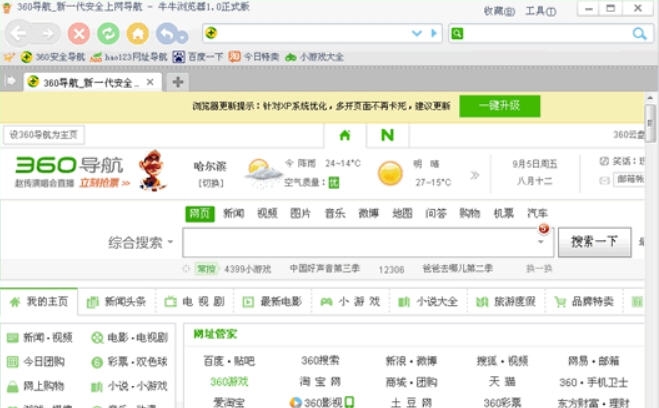
Task: Click the 搜索一下 search button
Action: [x=594, y=242]
